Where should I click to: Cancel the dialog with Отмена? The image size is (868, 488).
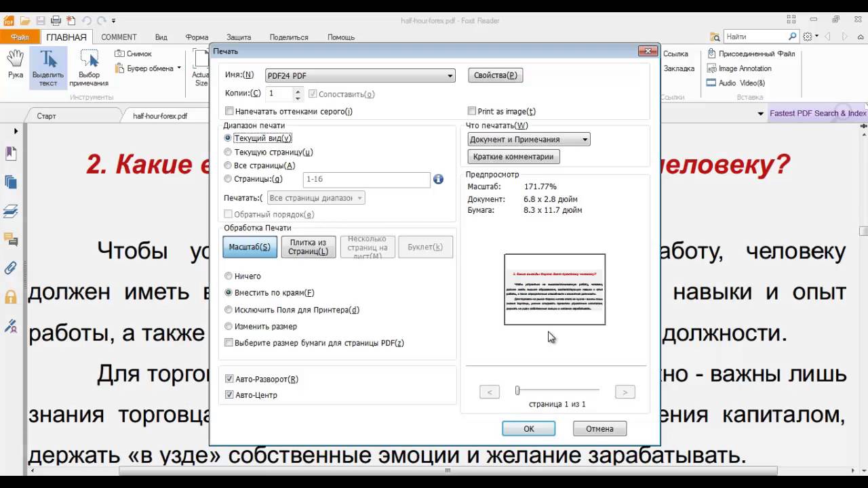point(599,428)
